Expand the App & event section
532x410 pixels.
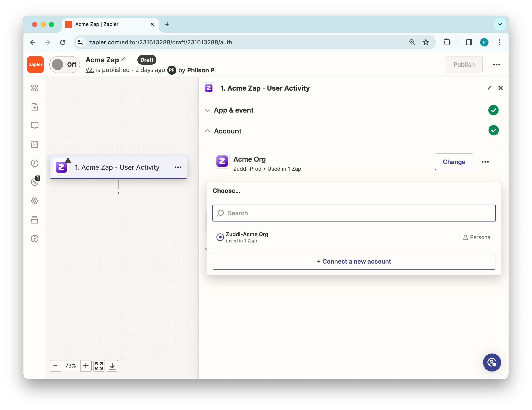click(233, 110)
